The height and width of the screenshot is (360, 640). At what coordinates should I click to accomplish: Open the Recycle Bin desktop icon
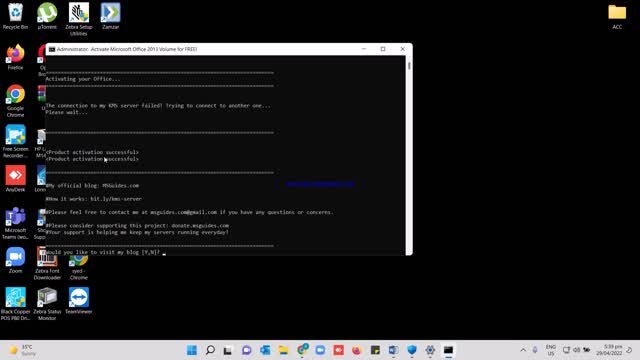(x=16, y=16)
